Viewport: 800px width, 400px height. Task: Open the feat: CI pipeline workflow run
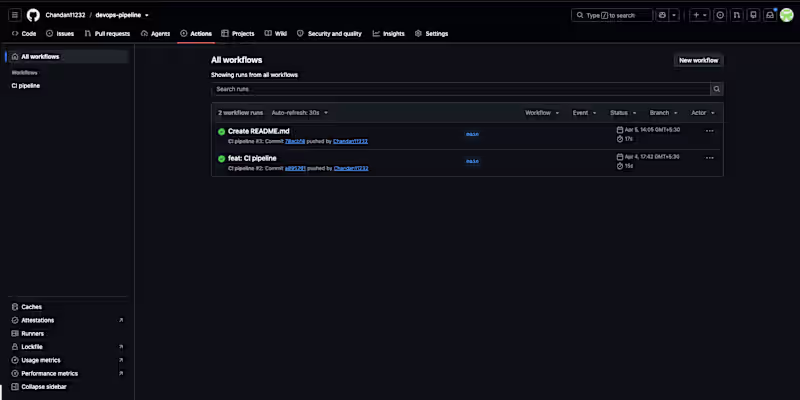[x=252, y=158]
